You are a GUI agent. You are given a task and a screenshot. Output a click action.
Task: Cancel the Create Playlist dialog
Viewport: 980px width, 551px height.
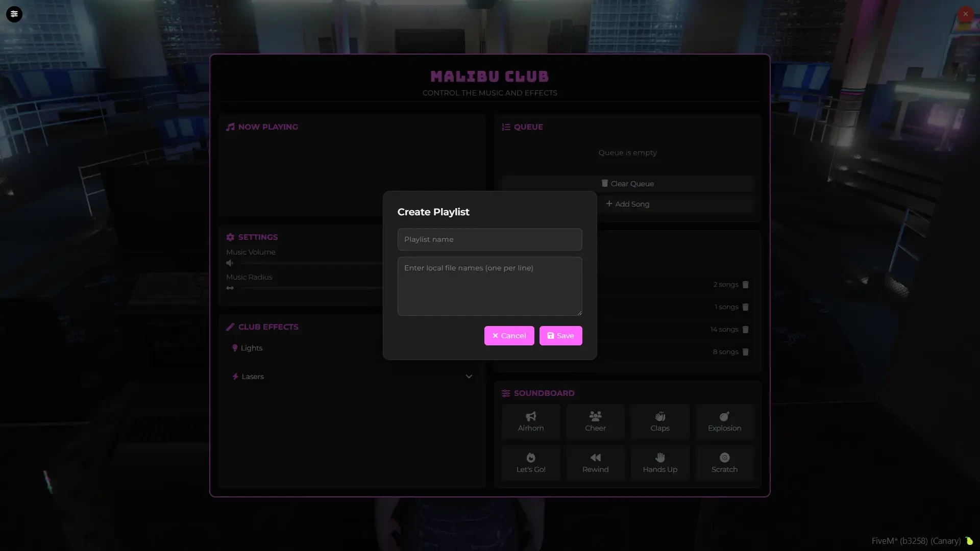(x=509, y=336)
